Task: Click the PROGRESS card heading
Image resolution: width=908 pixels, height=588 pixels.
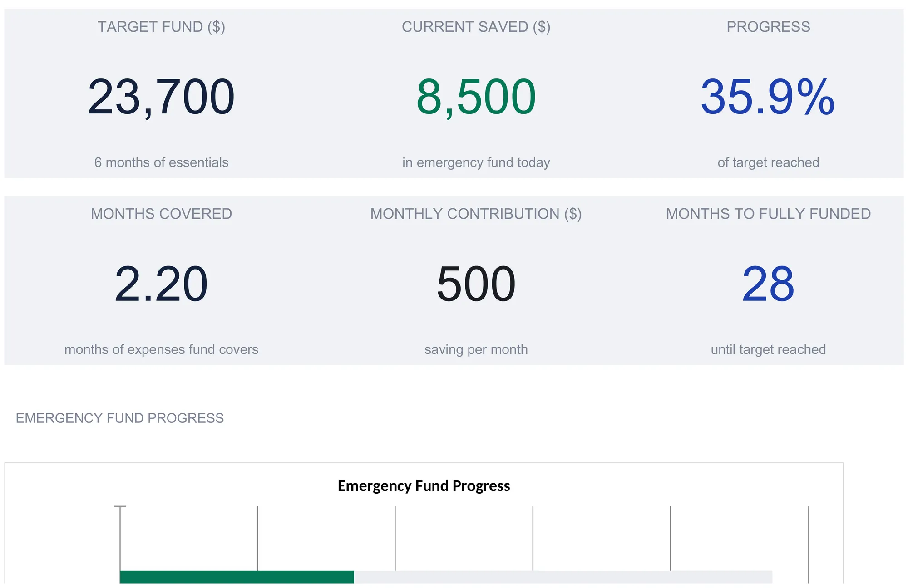Action: coord(768,27)
